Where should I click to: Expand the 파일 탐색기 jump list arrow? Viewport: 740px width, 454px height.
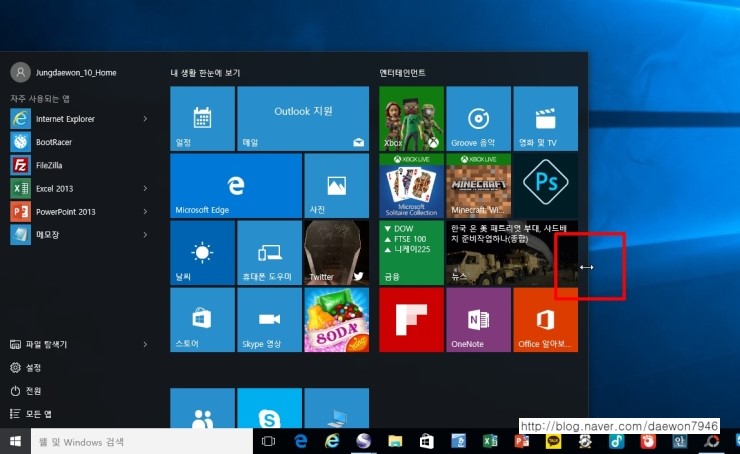coord(145,345)
